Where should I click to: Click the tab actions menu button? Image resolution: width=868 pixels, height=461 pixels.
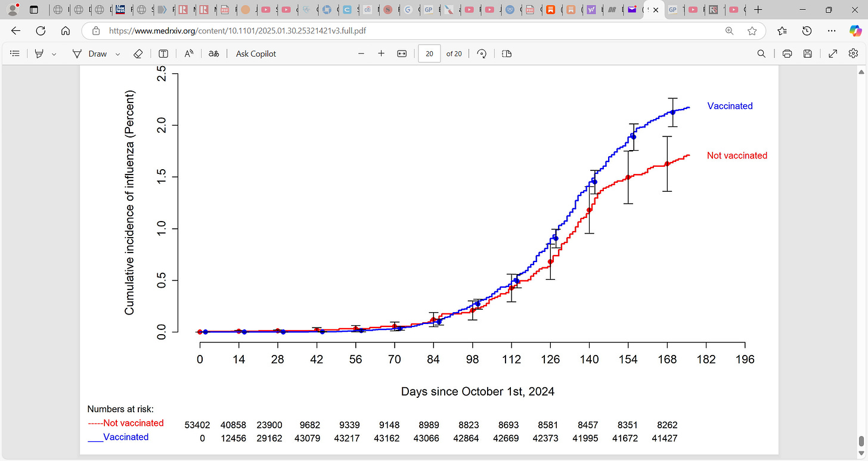point(33,10)
